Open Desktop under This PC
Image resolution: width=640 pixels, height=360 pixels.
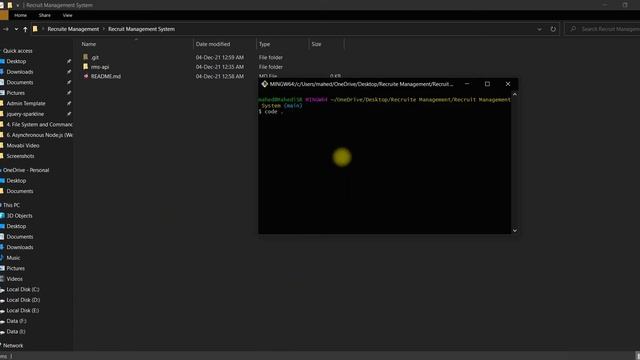[x=16, y=227]
